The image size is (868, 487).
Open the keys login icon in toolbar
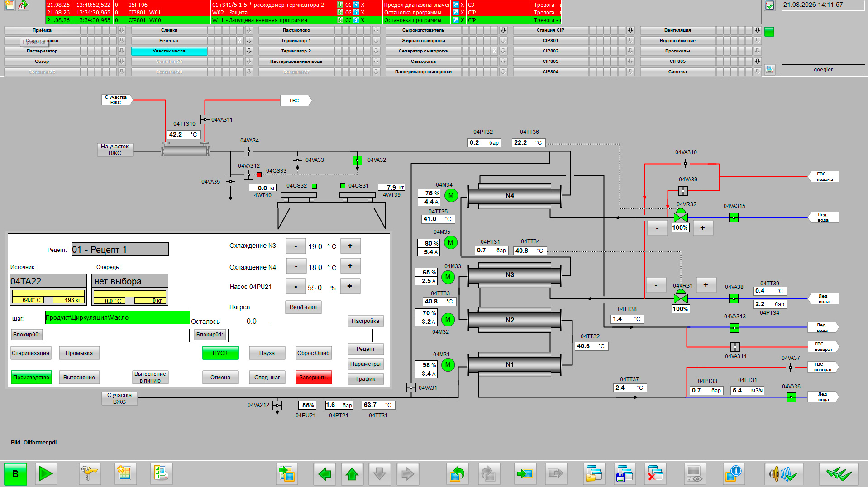pos(90,474)
